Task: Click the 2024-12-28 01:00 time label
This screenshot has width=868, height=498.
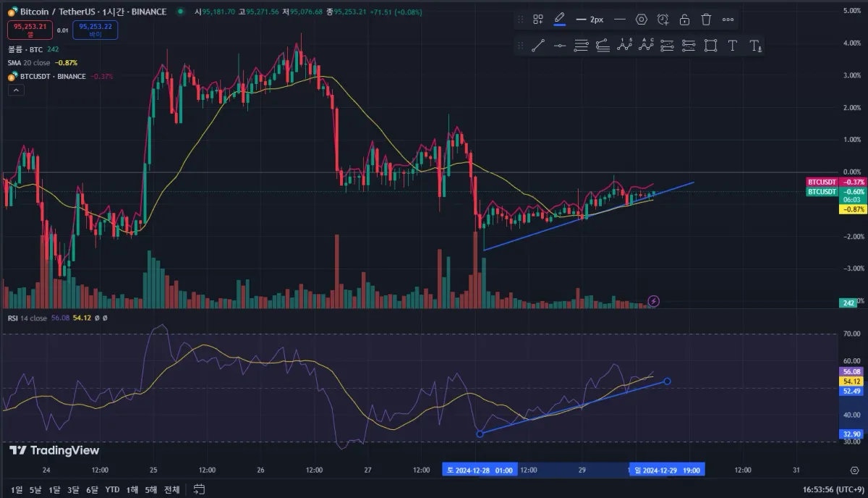Action: click(480, 470)
